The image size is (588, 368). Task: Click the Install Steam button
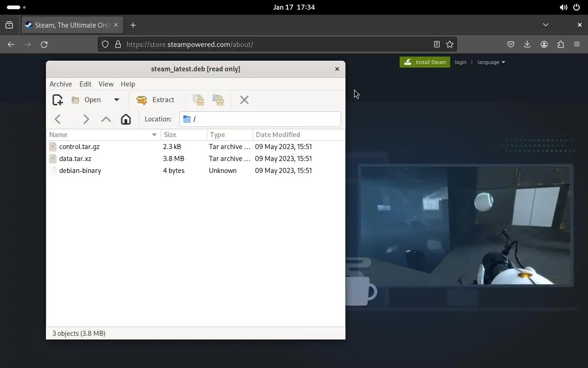pos(425,62)
